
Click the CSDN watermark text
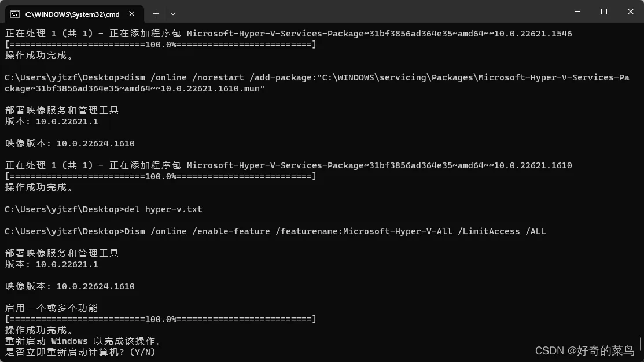(x=584, y=350)
